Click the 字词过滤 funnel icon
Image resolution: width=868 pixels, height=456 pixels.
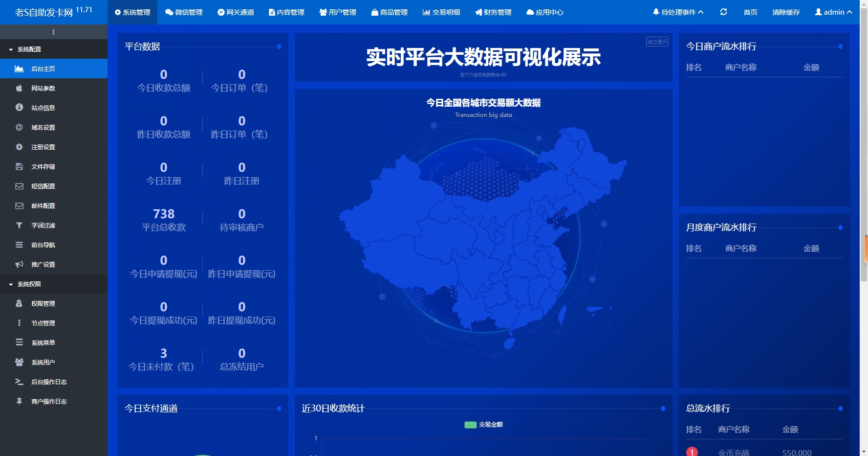19,225
